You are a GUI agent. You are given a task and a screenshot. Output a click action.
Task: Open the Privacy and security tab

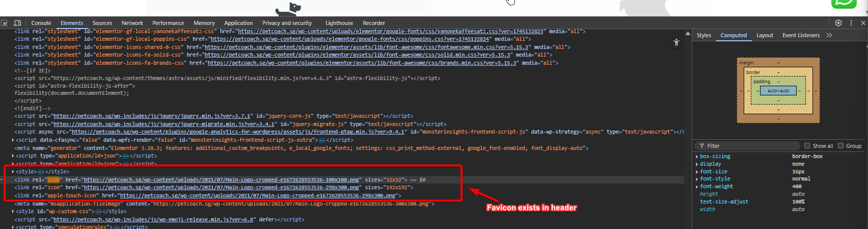coord(287,23)
